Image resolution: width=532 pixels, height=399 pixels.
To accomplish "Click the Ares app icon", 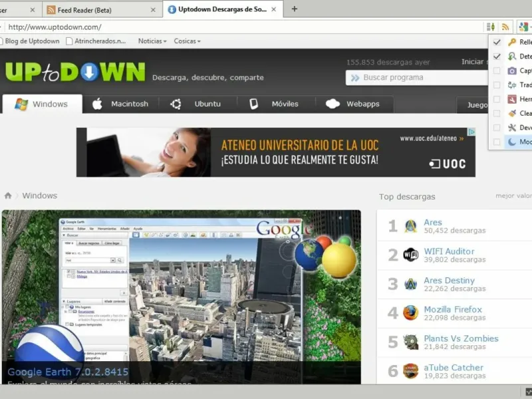I will coord(410,226).
